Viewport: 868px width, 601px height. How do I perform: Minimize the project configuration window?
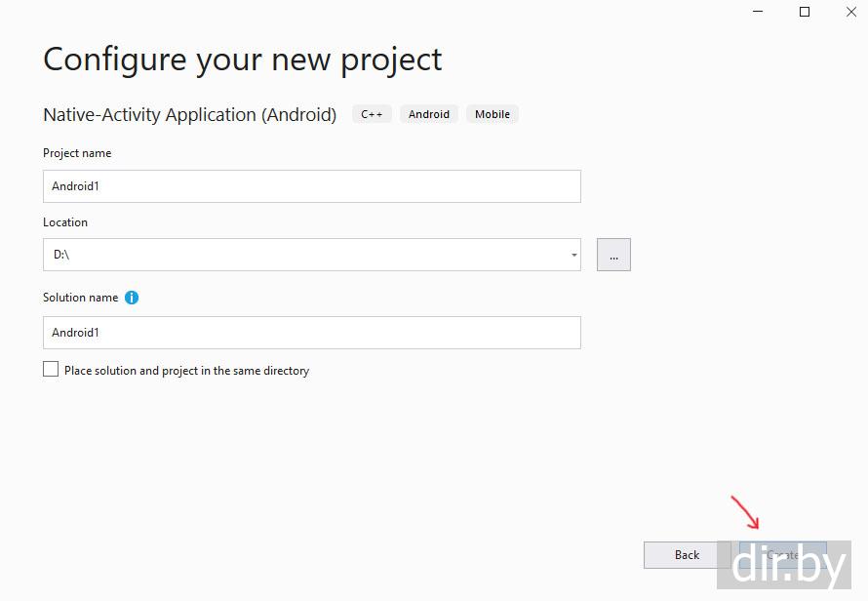(x=758, y=12)
